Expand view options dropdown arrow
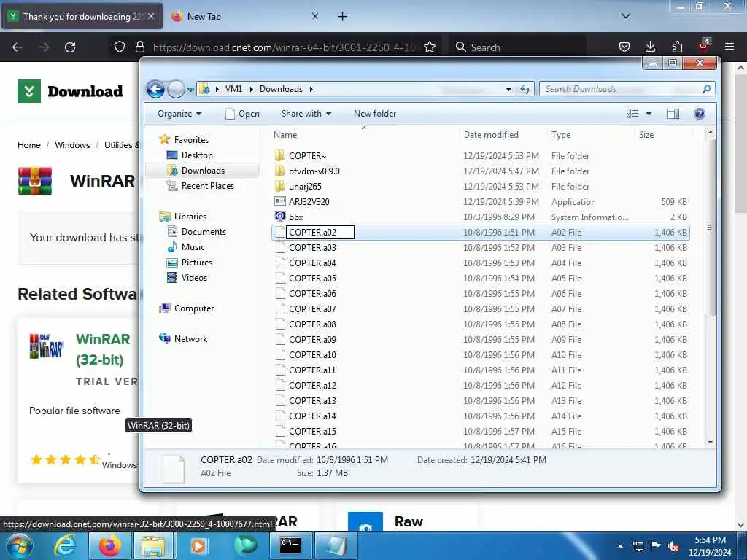This screenshot has width=747, height=560. (649, 114)
